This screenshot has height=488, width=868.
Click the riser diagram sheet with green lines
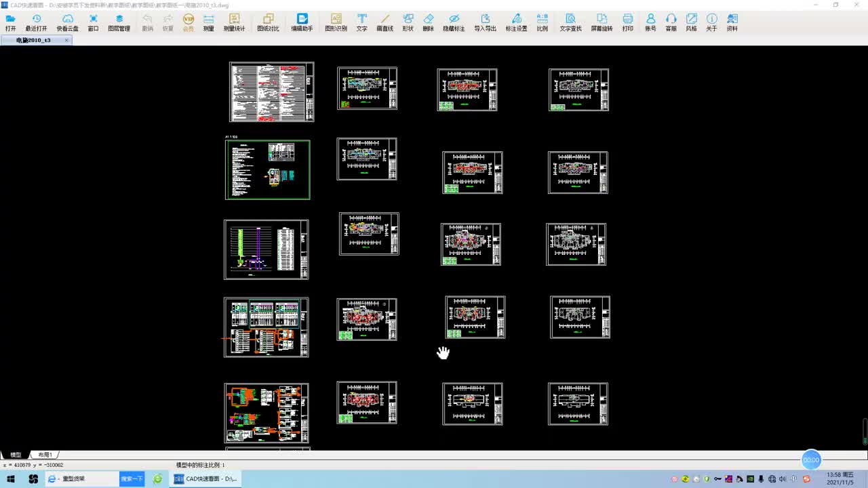pos(267,249)
